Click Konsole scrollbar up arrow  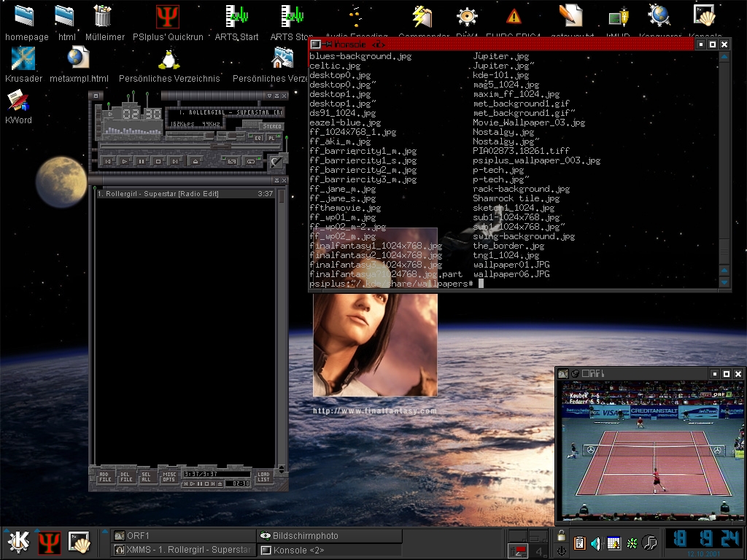724,57
